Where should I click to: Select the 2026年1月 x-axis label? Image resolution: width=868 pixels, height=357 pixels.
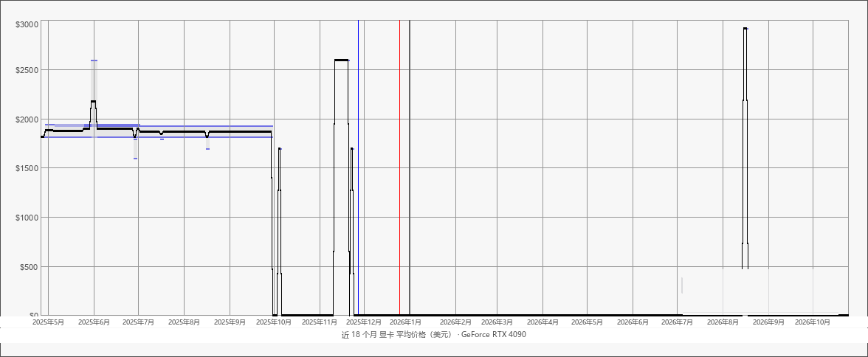[407, 322]
